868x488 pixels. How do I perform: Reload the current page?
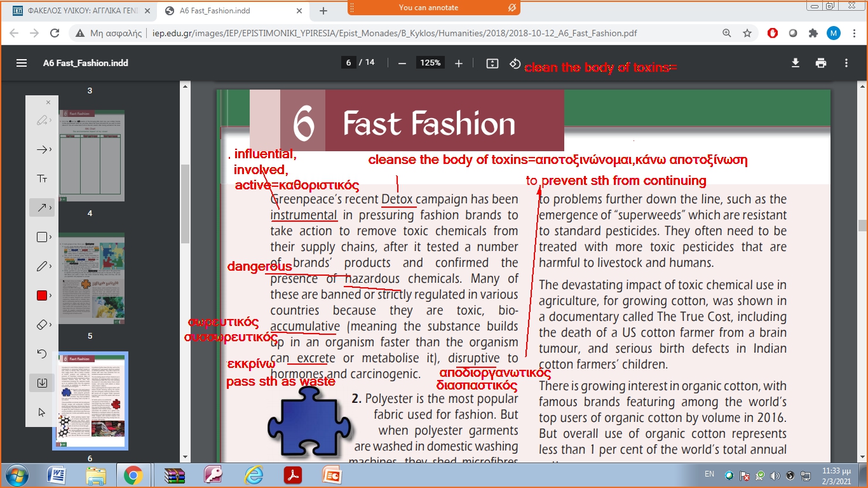(55, 33)
